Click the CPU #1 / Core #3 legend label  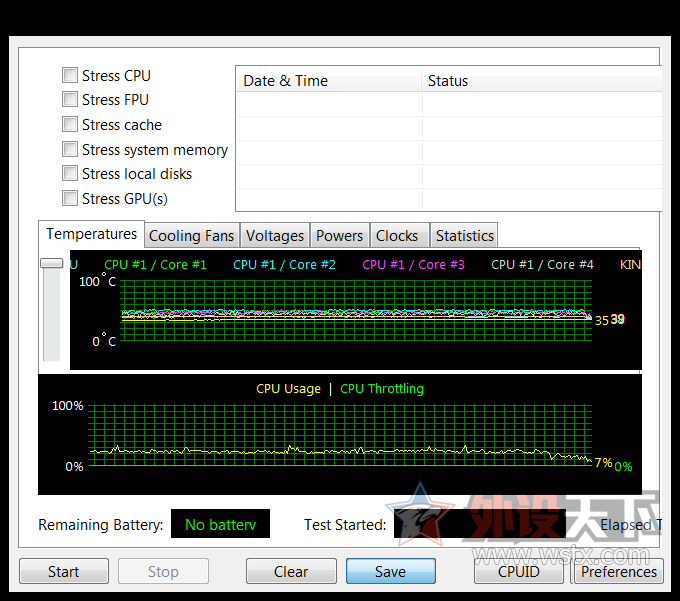[x=413, y=265]
